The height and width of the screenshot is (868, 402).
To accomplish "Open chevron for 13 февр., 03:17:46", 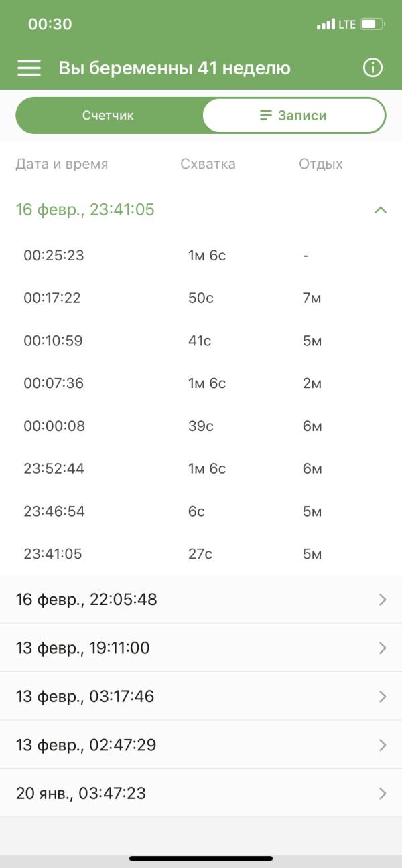I will tap(383, 697).
